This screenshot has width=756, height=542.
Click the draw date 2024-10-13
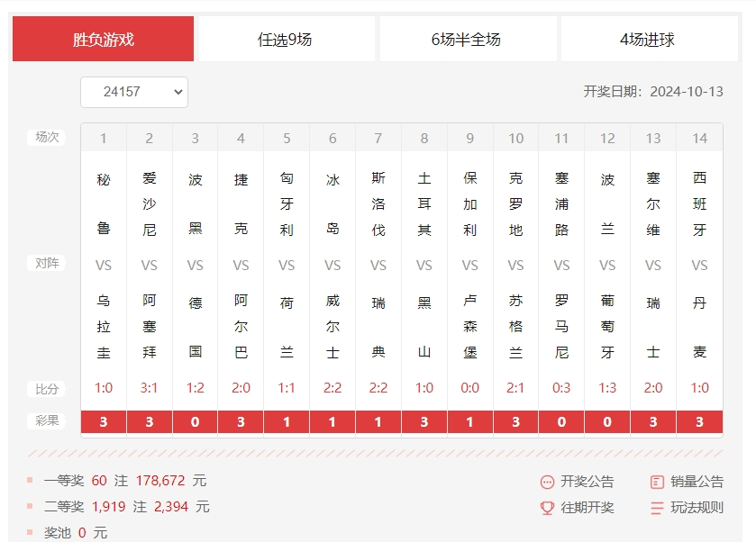point(687,92)
